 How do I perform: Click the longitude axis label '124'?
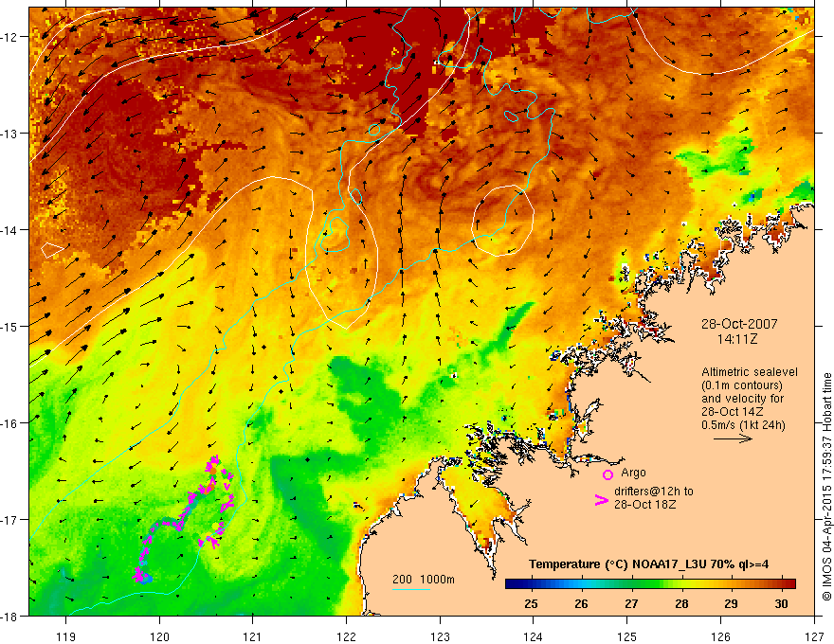[x=534, y=636]
